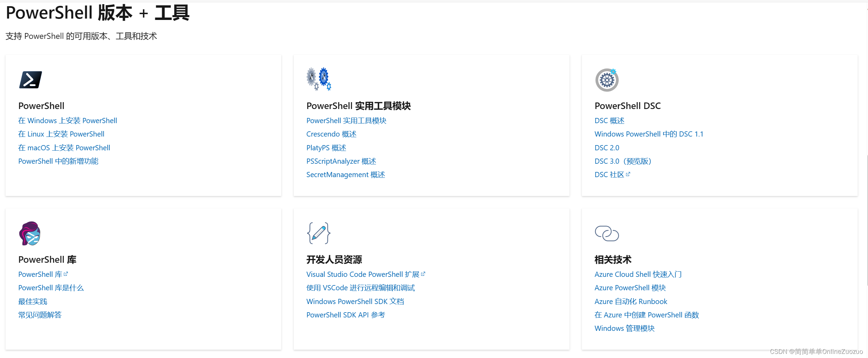Open PowerShell 库是什么 link
This screenshot has width=868, height=358.
click(x=51, y=288)
